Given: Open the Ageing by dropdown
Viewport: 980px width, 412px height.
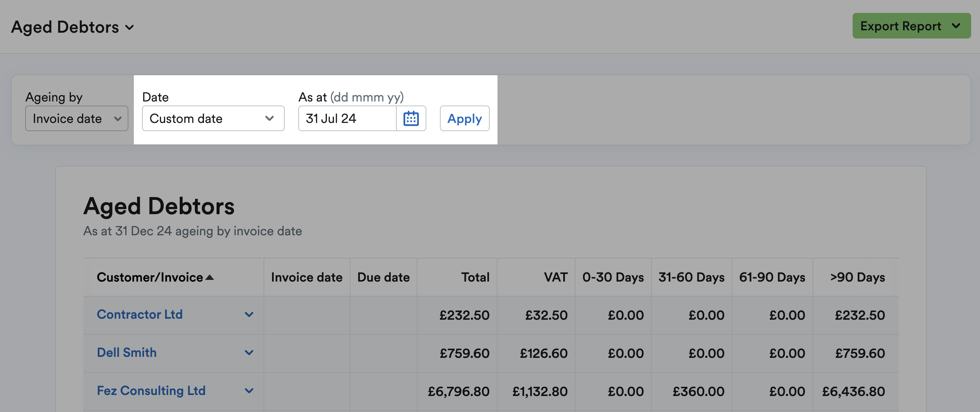Looking at the screenshot, I should click(77, 118).
